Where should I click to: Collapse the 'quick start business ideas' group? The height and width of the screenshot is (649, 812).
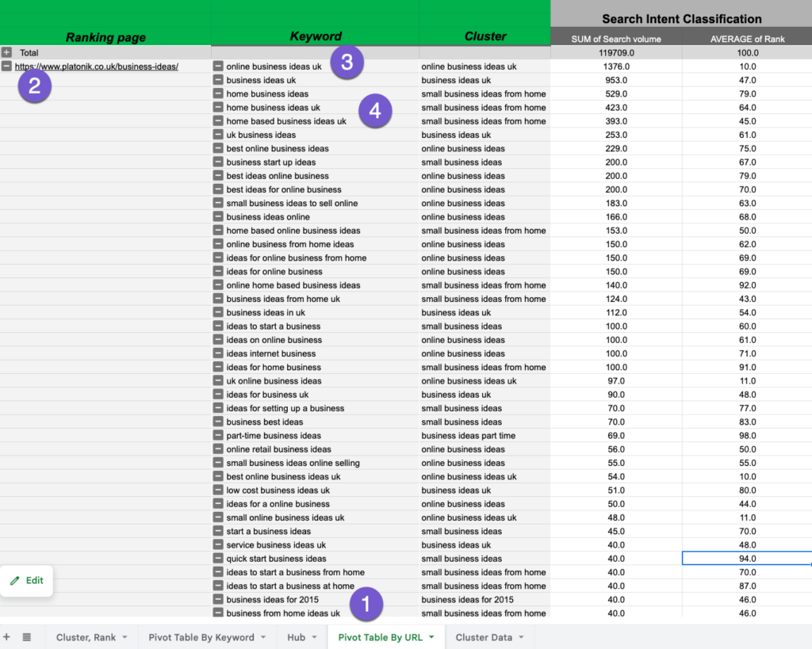tap(218, 559)
